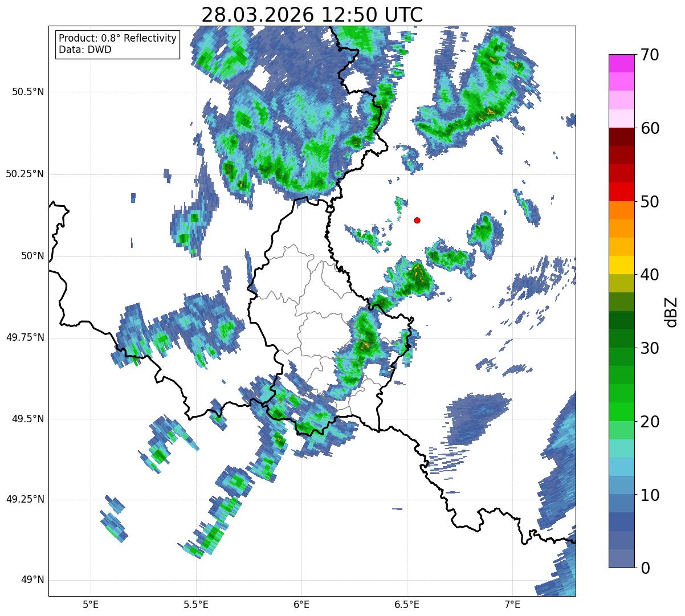
Task: Pick the magenta top colorbar swatch
Action: point(622,63)
